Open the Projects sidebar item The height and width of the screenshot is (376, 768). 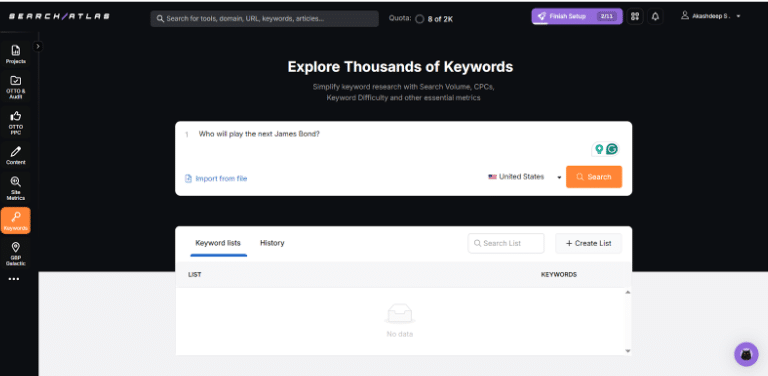16,54
